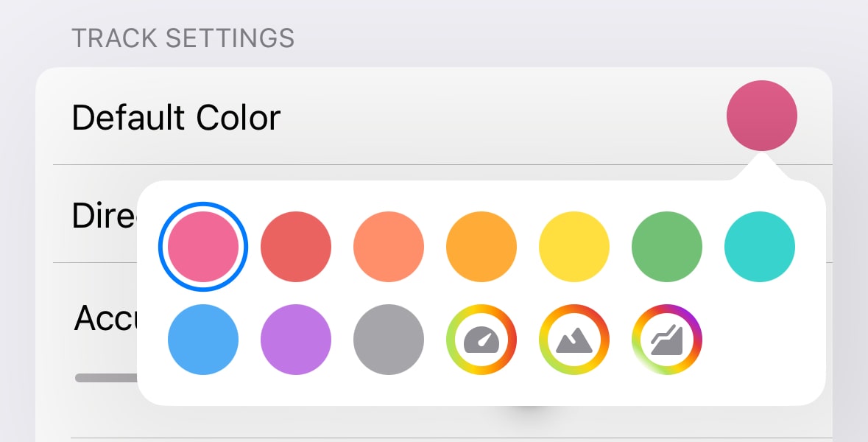Pick the orange color swatch
This screenshot has width=868, height=442.
[x=481, y=247]
